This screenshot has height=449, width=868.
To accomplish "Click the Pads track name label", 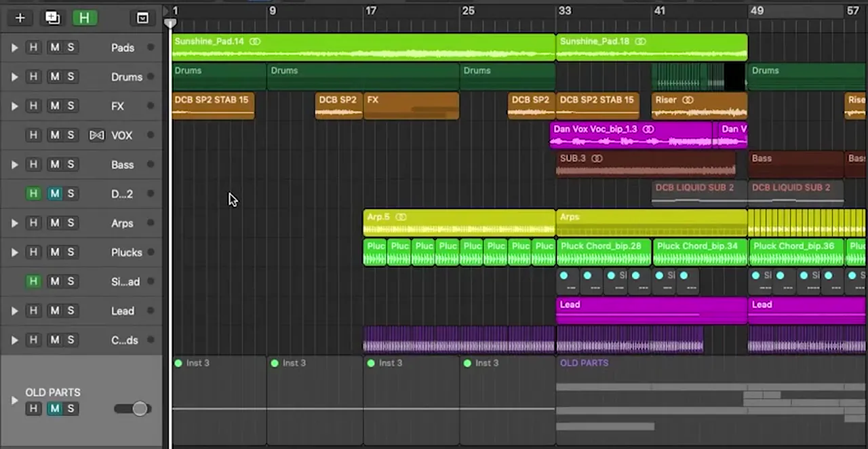I will click(x=123, y=48).
